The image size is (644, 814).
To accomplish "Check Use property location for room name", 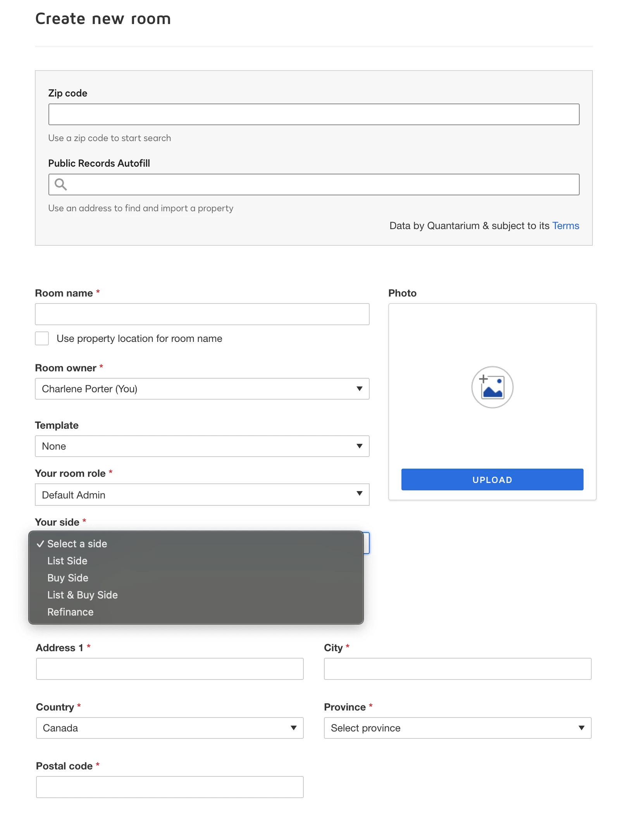I will (42, 338).
